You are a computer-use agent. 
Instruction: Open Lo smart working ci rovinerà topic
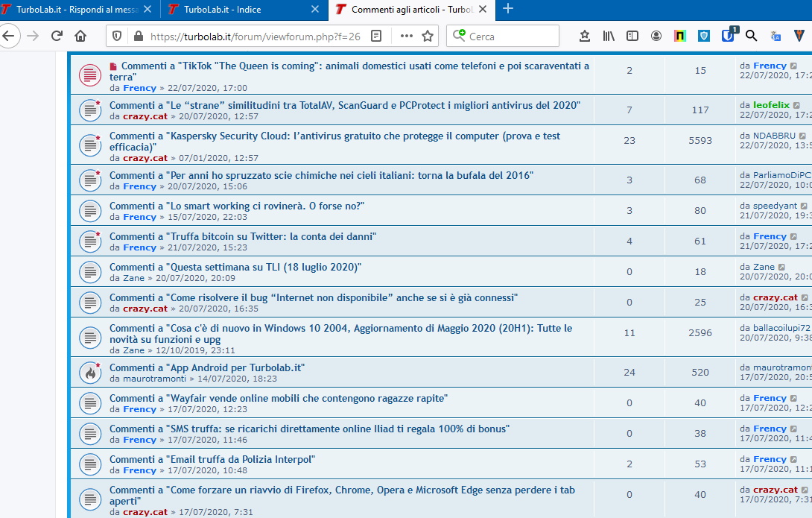(237, 206)
